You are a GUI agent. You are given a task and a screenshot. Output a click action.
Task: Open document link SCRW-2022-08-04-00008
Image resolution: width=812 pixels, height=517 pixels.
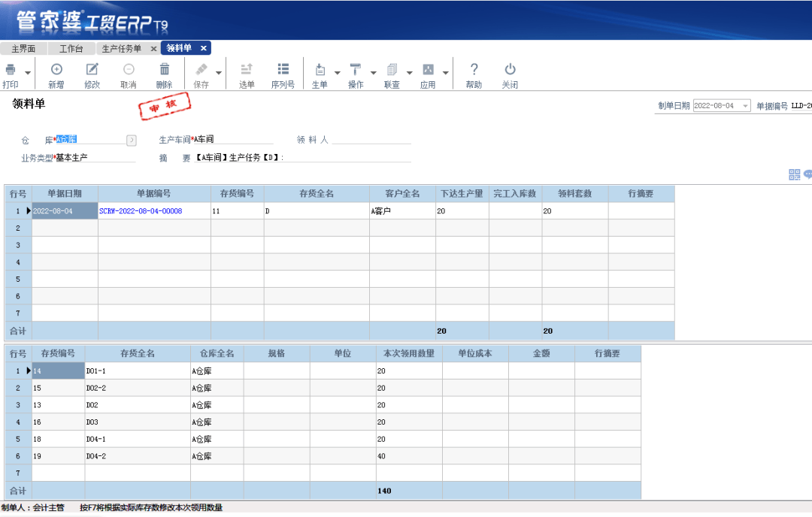point(141,211)
